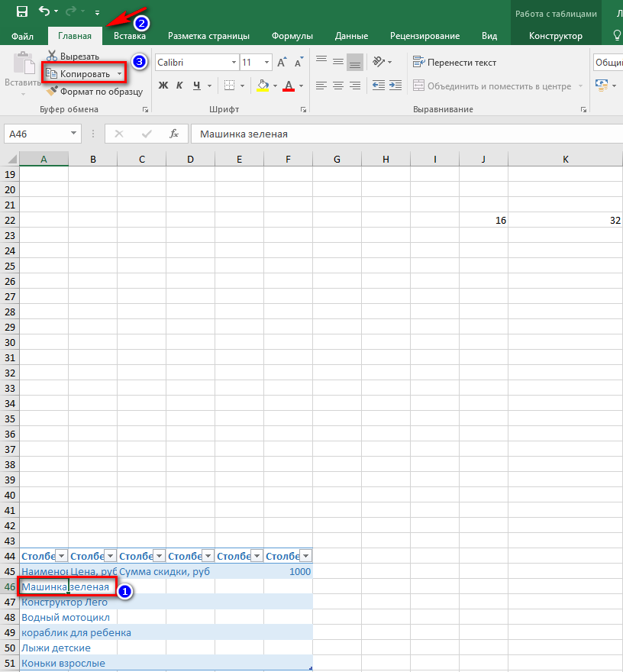Open the Calibri font name dropdown
The image size is (623, 672).
coord(234,63)
